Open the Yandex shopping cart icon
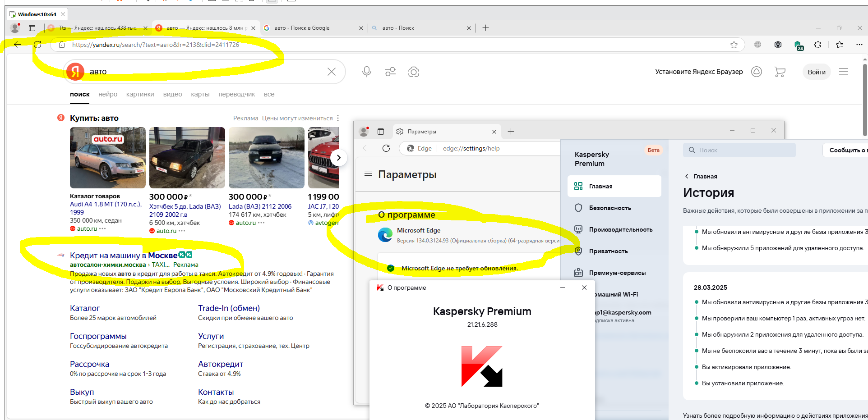The height and width of the screenshot is (420, 868). click(780, 72)
